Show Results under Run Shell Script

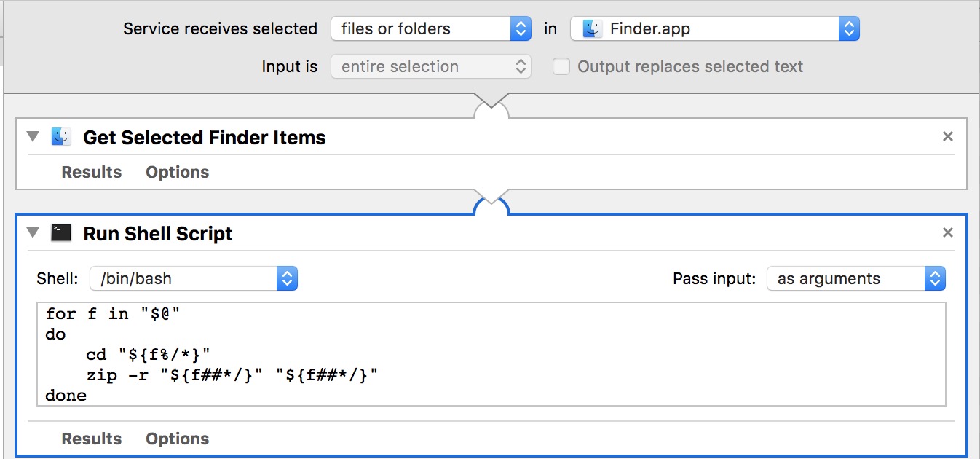tap(92, 439)
